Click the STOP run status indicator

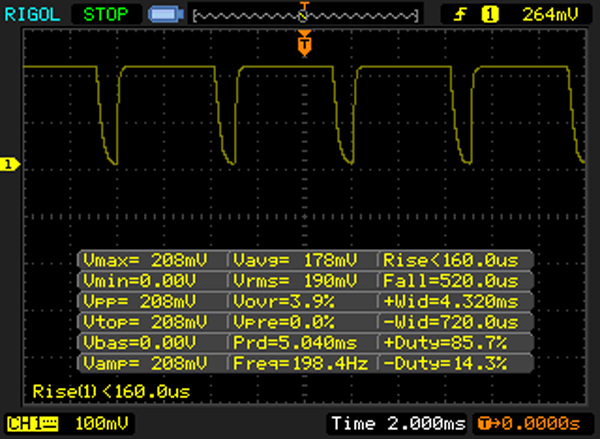[106, 15]
